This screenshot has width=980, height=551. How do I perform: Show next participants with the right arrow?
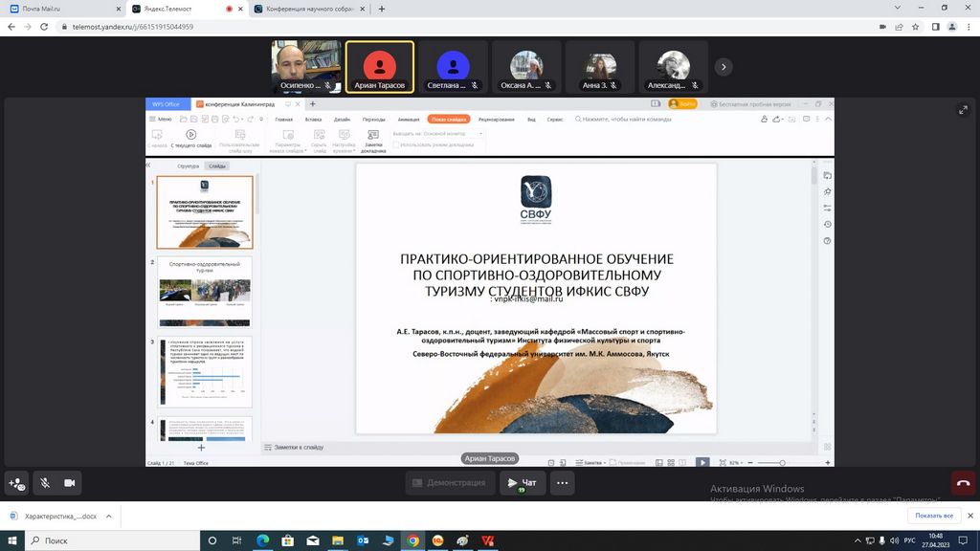[724, 67]
